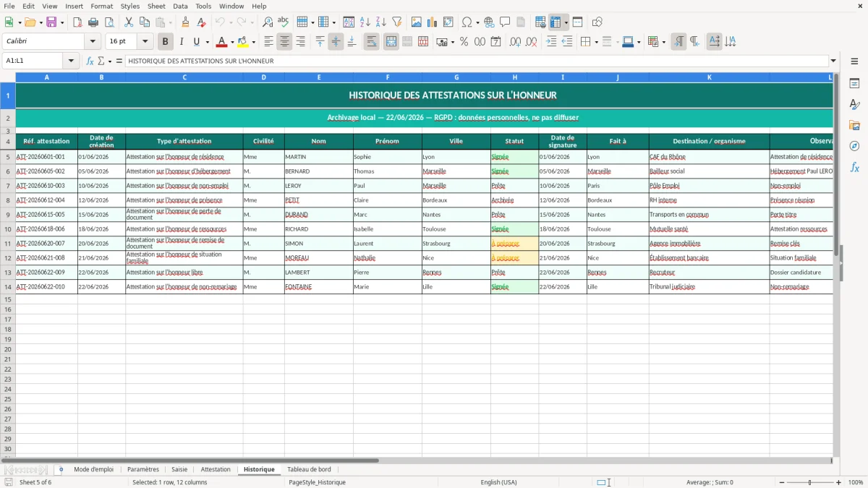The width and height of the screenshot is (868, 488).
Task: Open the Data menu
Action: pos(180,6)
